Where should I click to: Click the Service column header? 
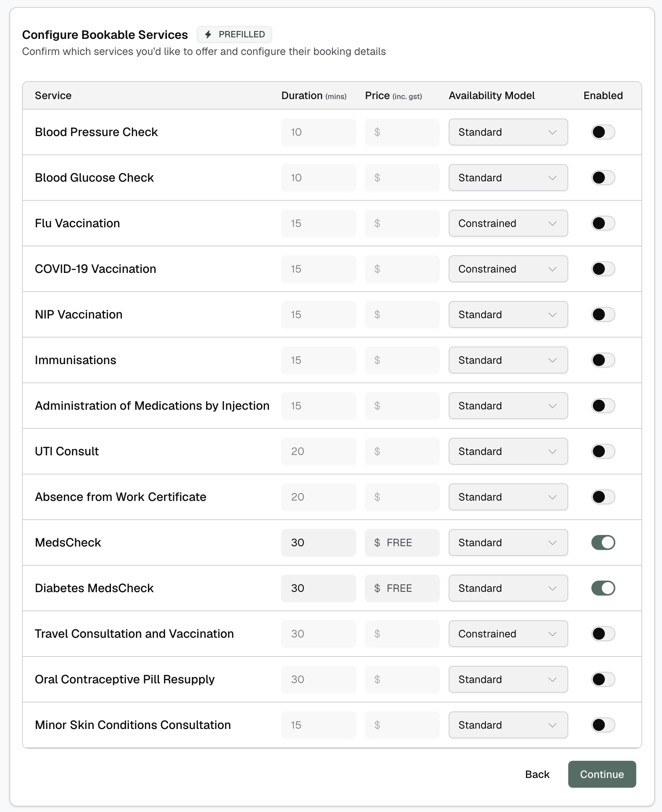click(x=53, y=95)
